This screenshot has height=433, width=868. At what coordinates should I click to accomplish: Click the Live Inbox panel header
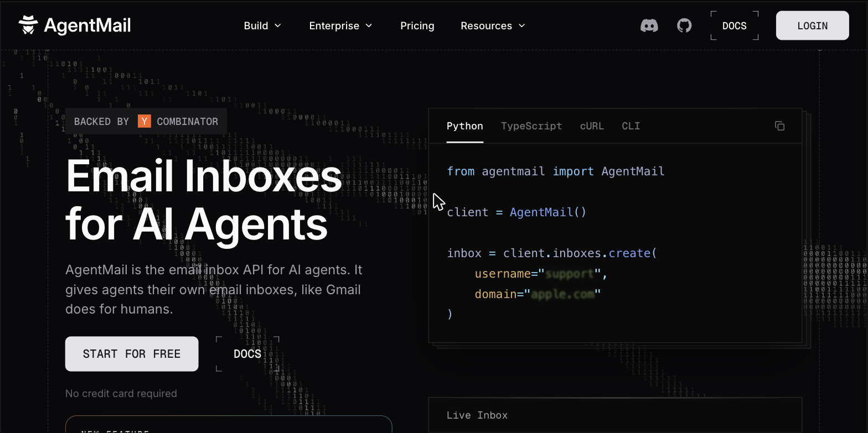coord(615,415)
